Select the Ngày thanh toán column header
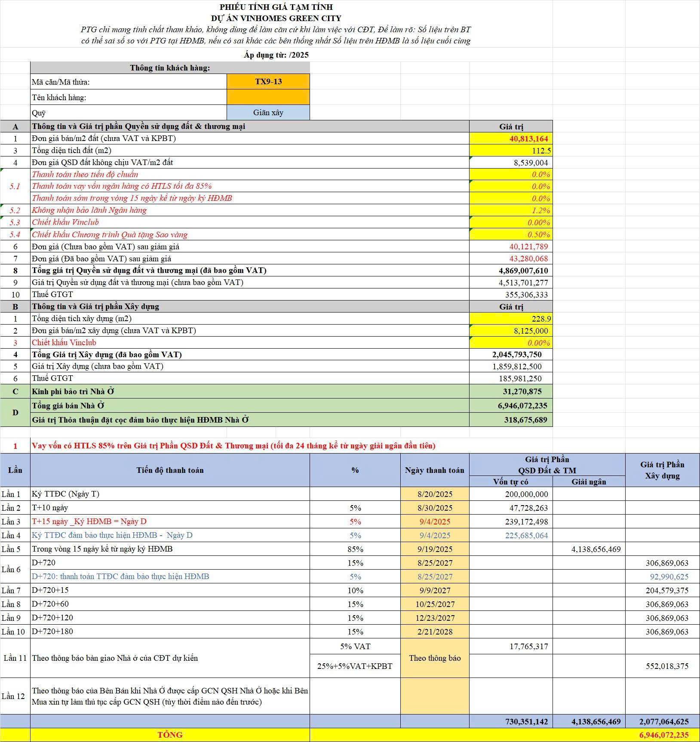The image size is (700, 742). [x=435, y=470]
